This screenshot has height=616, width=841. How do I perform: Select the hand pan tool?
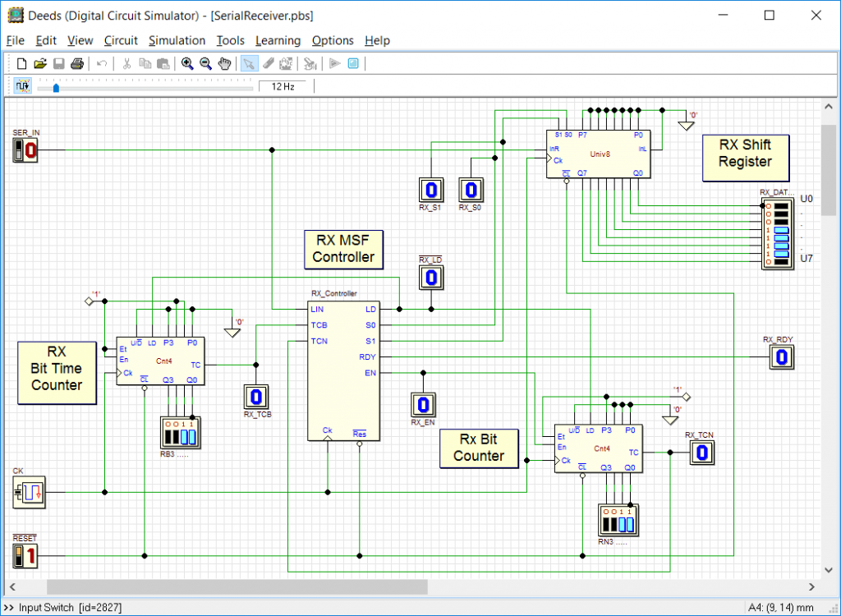coord(224,63)
